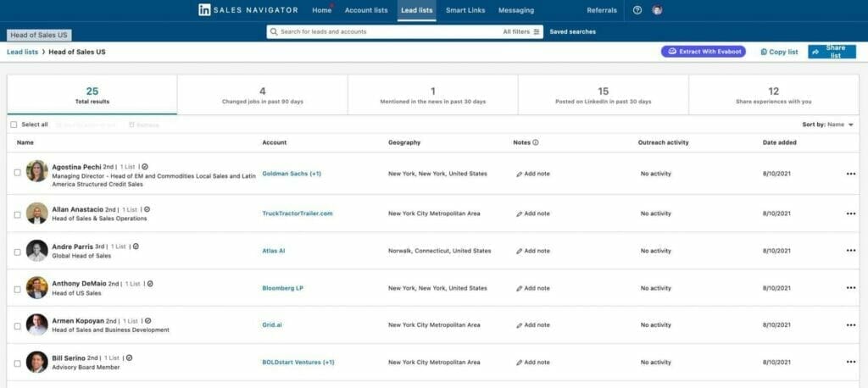
Task: Expand BOLDstart Ventures (+1) accounts
Action: pos(298,363)
